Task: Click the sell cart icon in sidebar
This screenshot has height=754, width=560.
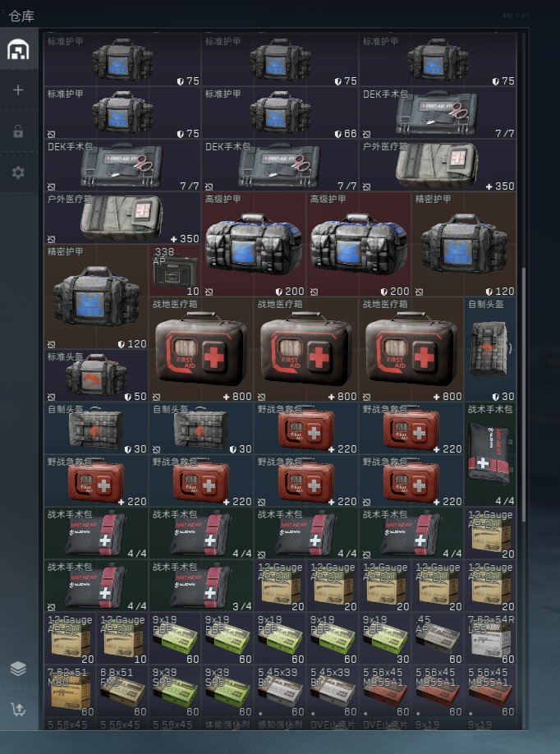Action: (x=18, y=710)
